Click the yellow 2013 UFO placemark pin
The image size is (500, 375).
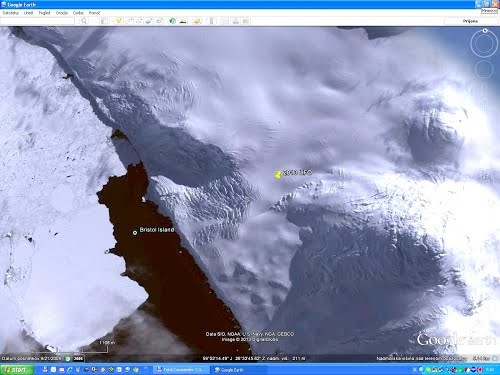[278, 174]
